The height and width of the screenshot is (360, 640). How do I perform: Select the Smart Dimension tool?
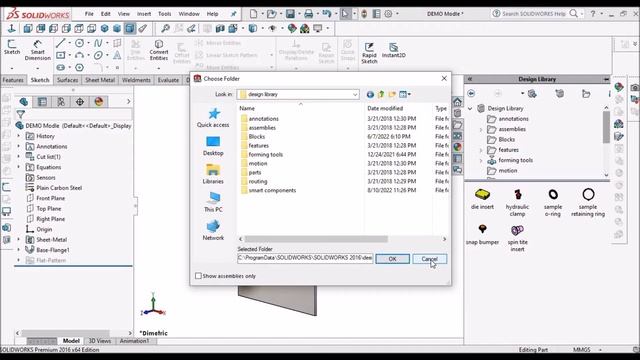pyautogui.click(x=38, y=50)
